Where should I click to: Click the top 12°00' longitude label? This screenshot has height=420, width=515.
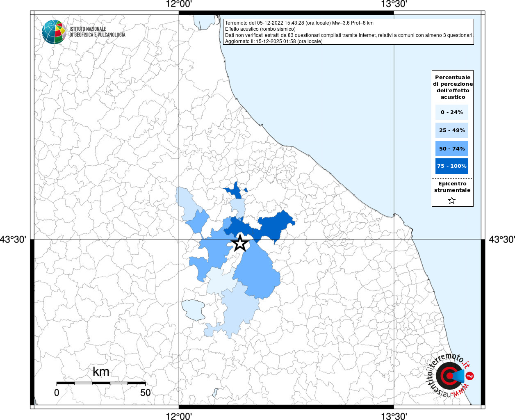click(x=179, y=5)
